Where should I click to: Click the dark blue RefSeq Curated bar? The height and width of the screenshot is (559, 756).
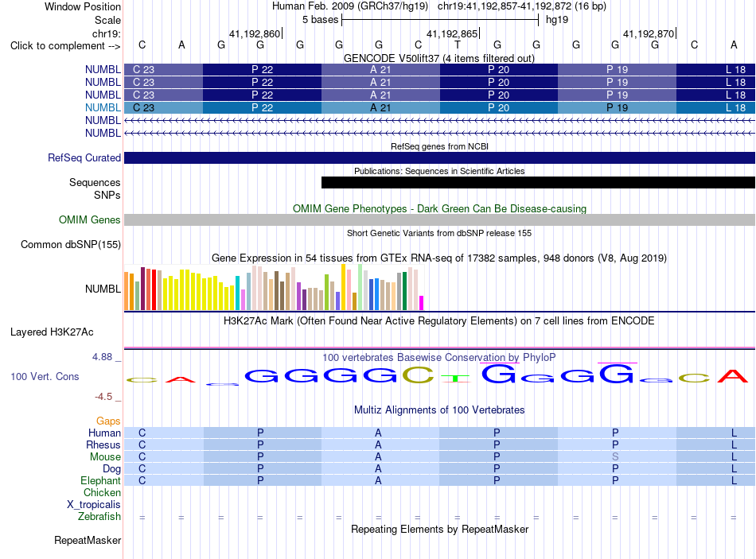(x=439, y=157)
